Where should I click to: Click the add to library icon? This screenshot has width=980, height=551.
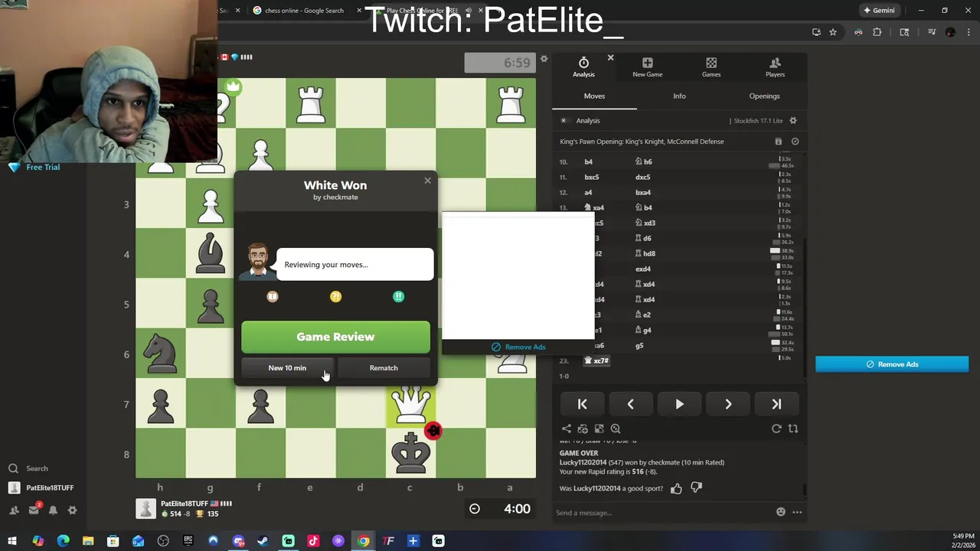tap(583, 429)
